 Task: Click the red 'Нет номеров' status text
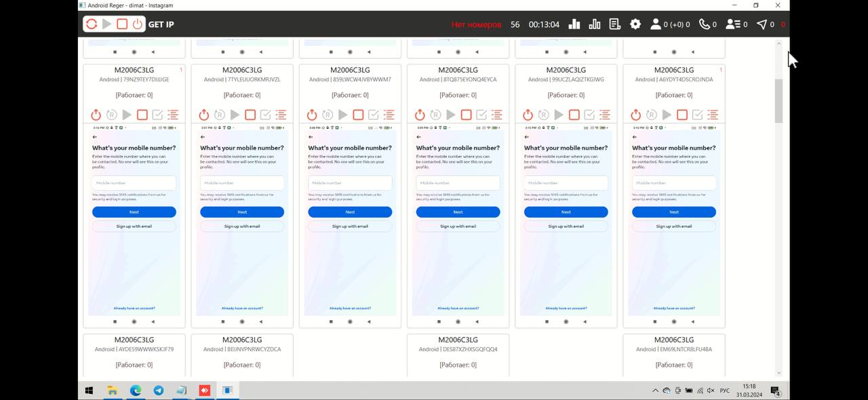tap(477, 24)
